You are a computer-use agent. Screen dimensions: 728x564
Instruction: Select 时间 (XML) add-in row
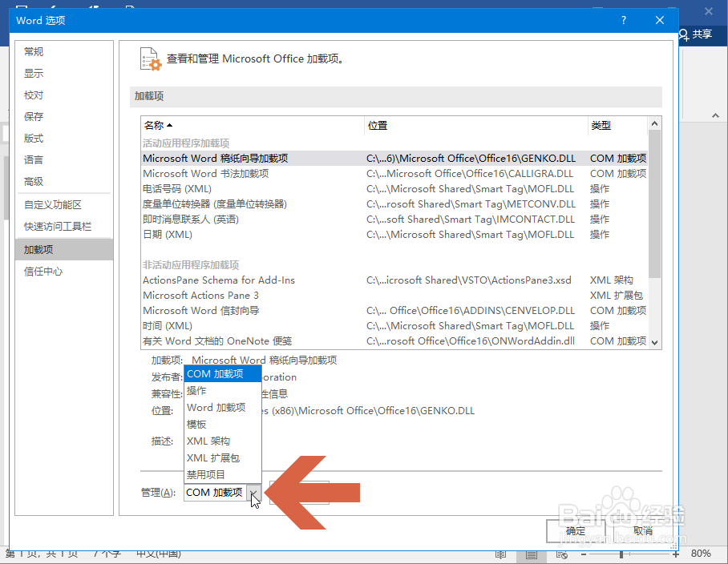pyautogui.click(x=394, y=325)
